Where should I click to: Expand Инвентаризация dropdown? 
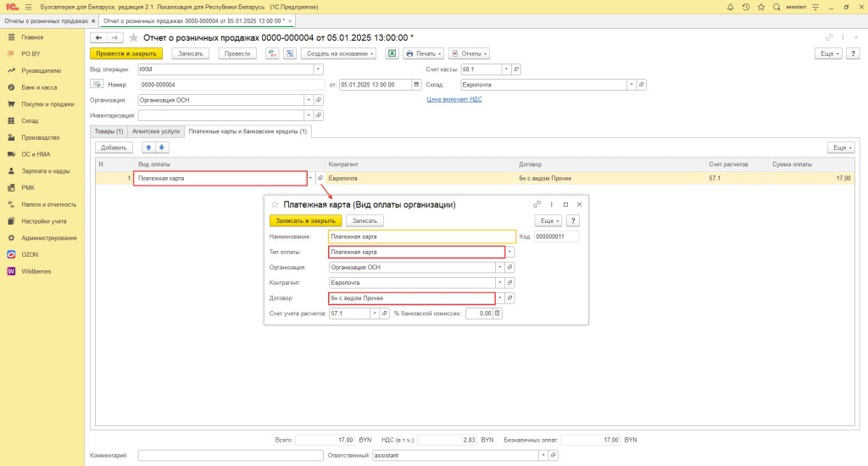pos(309,116)
